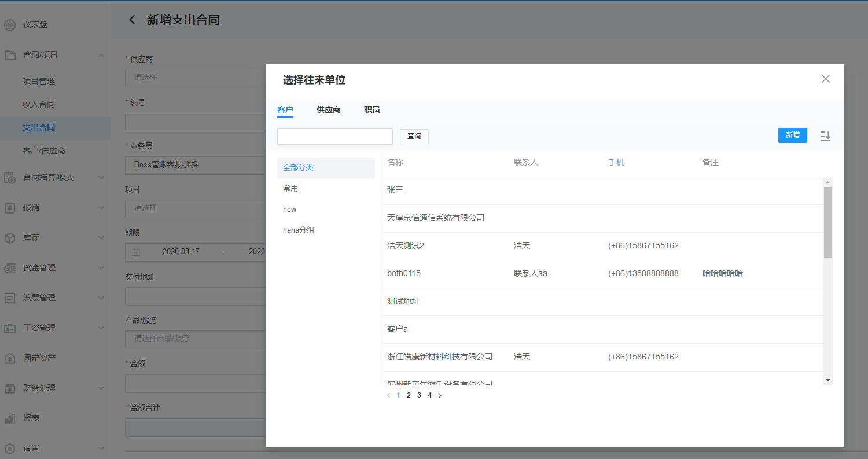
Task: Switch to the 职员 tab
Action: click(x=372, y=110)
